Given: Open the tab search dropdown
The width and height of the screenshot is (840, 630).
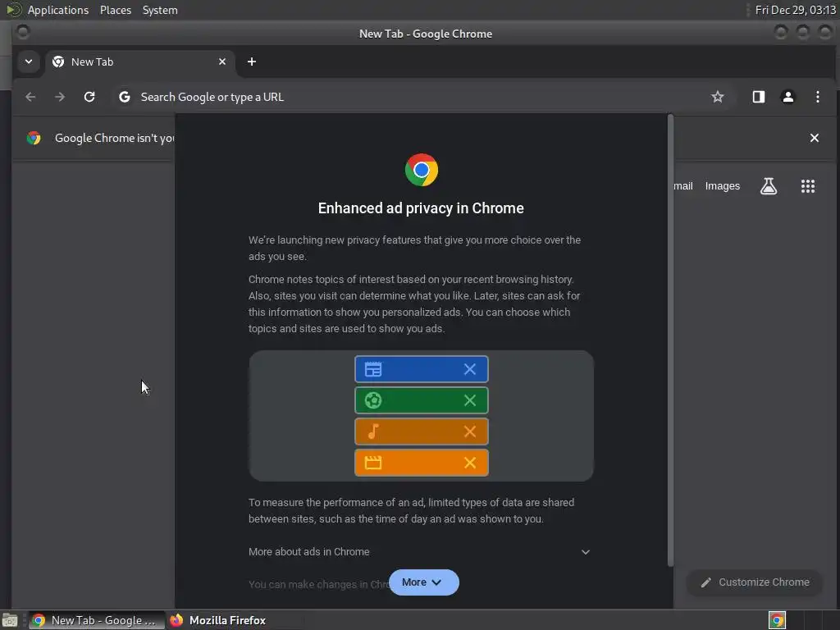Looking at the screenshot, I should tap(29, 62).
